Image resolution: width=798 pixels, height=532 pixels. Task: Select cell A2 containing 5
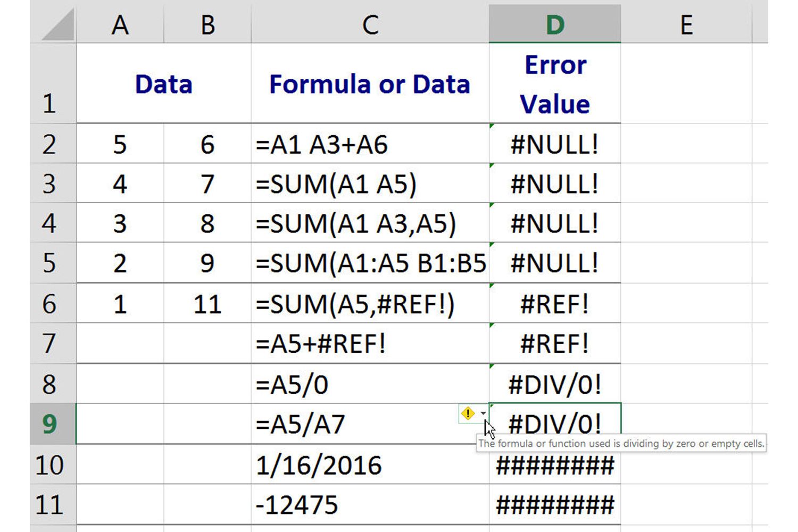(x=120, y=144)
